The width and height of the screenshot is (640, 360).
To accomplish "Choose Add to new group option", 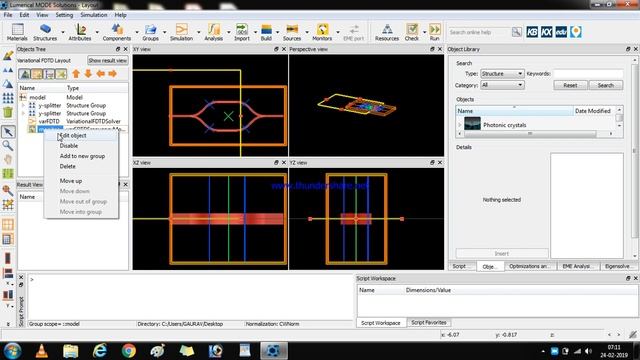I will 82,156.
